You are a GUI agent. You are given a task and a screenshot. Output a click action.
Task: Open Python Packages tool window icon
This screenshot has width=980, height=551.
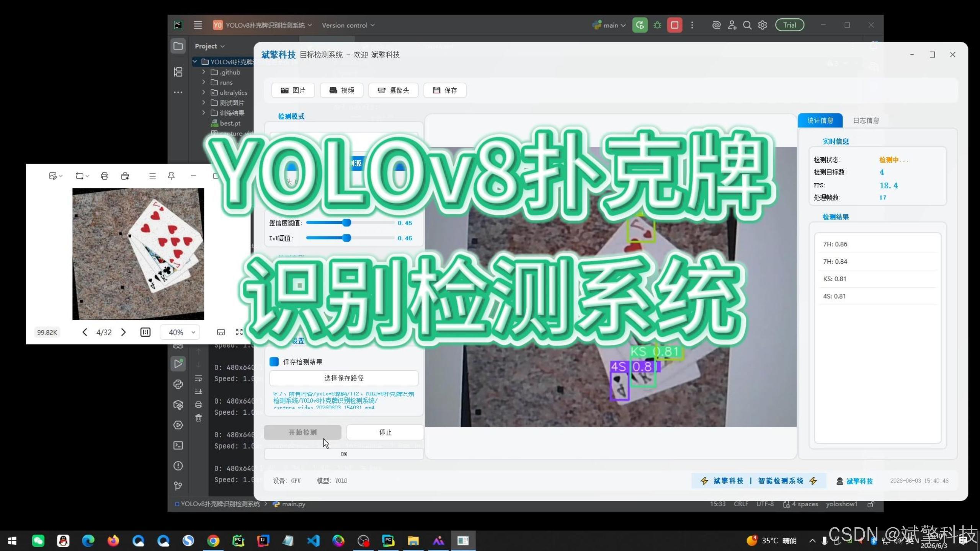point(178,405)
